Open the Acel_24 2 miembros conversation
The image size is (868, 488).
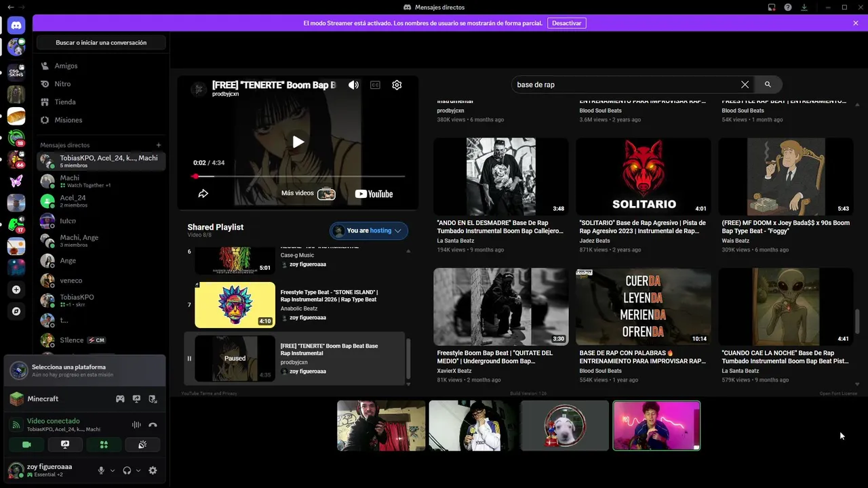pyautogui.click(x=101, y=201)
